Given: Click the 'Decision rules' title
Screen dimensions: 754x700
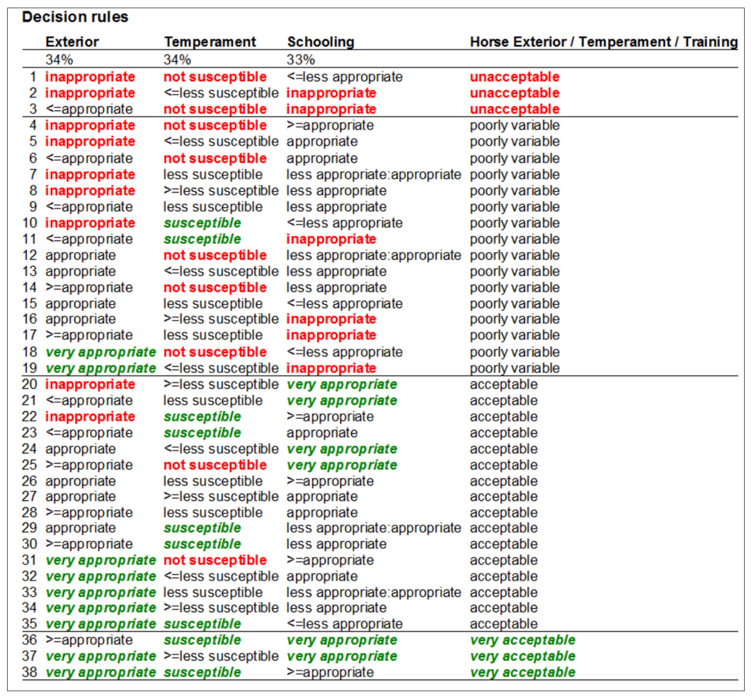Looking at the screenshot, I should (75, 17).
